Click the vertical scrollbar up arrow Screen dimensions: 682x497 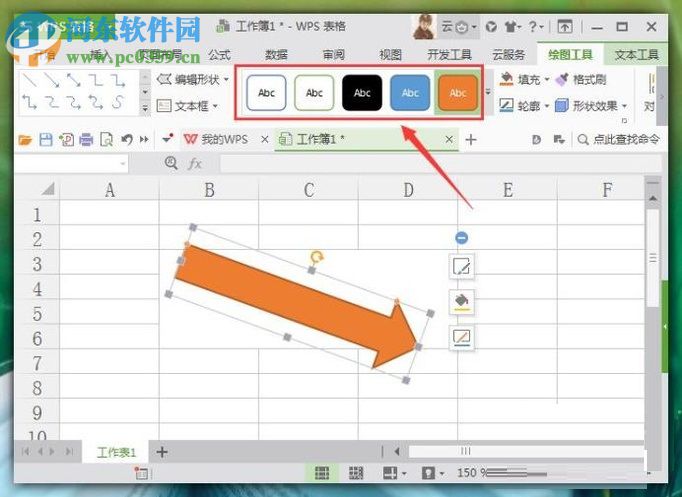(x=652, y=198)
